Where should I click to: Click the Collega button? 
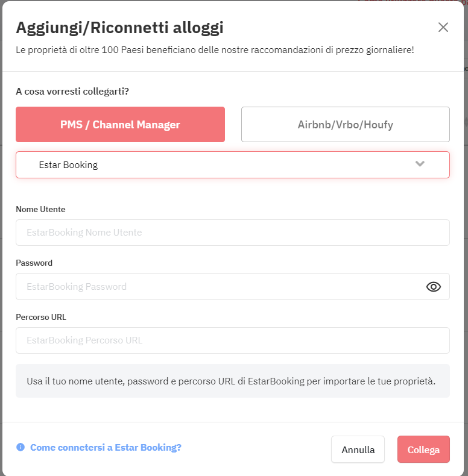(423, 449)
